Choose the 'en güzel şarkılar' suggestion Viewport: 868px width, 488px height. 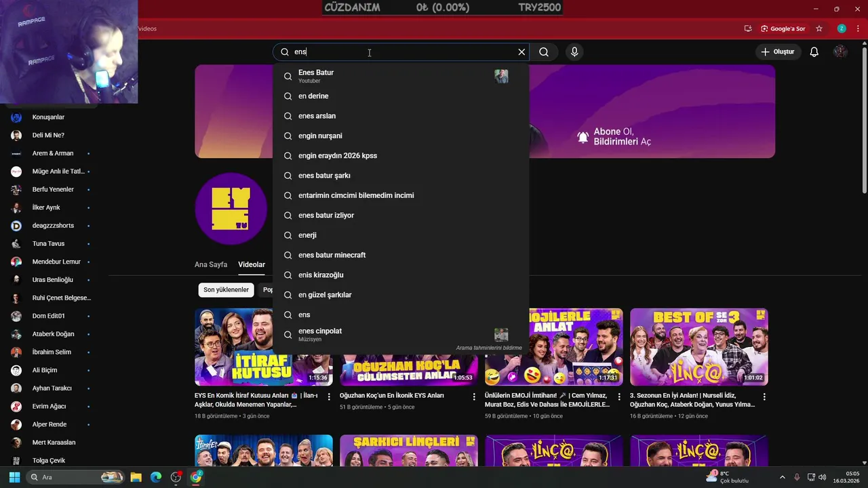click(x=401, y=295)
